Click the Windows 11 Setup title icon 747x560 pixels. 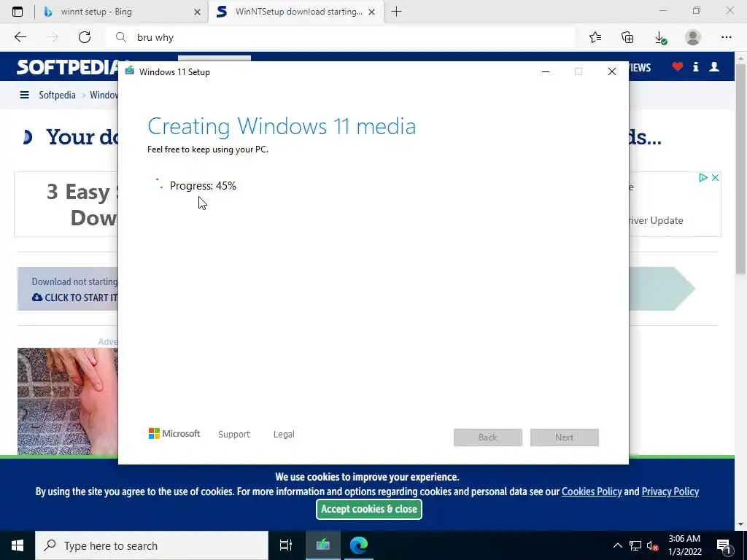[x=130, y=71]
